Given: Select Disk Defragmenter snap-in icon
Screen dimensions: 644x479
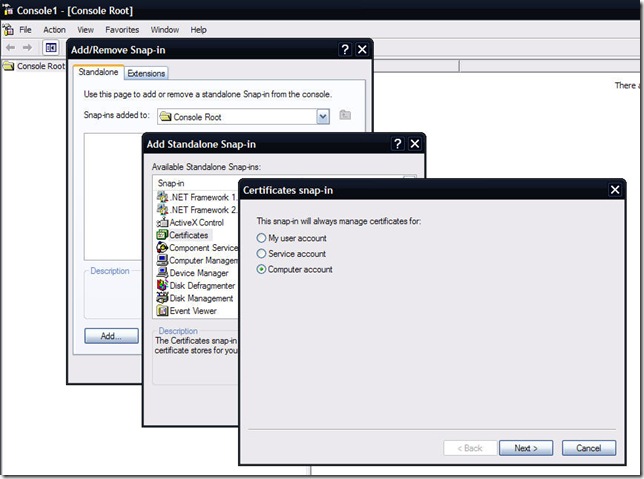Looking at the screenshot, I should [162, 286].
